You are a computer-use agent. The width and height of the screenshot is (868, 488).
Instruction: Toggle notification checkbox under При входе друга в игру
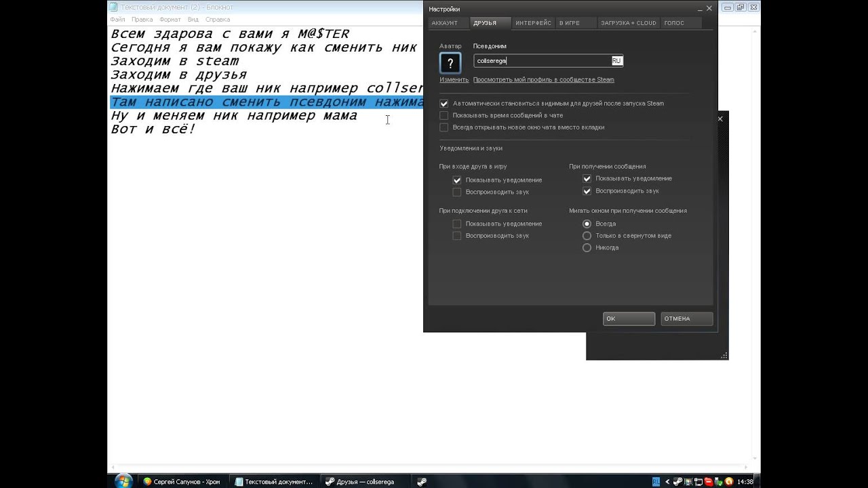pyautogui.click(x=457, y=180)
